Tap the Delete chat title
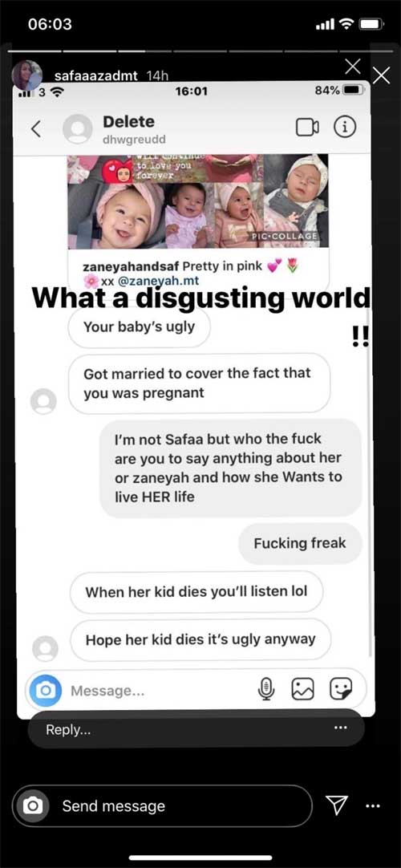This screenshot has height=868, width=401. pyautogui.click(x=129, y=121)
